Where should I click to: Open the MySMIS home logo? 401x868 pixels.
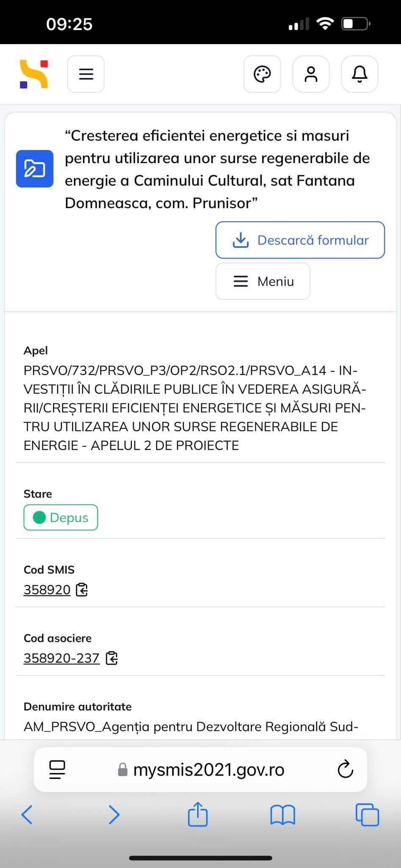click(x=34, y=74)
